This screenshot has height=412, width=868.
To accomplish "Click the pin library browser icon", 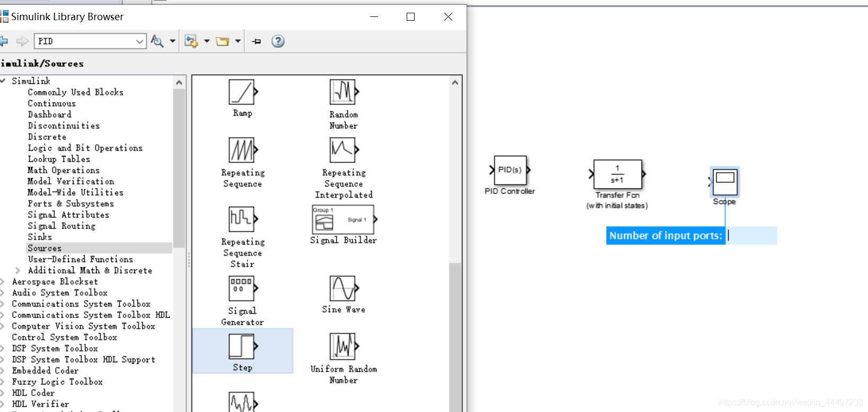I will click(x=257, y=41).
